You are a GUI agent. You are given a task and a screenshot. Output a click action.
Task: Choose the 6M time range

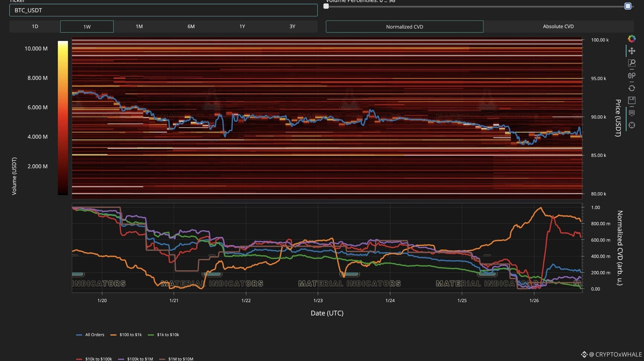(x=191, y=26)
